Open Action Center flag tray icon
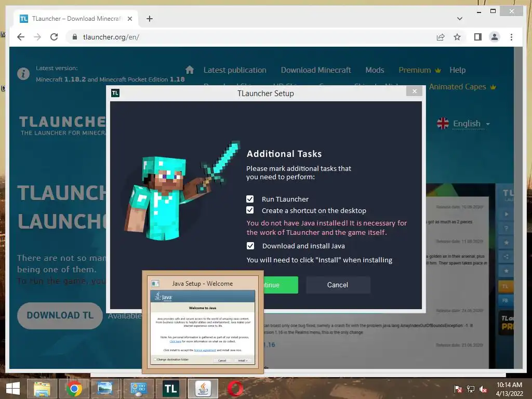This screenshot has height=399, width=532. click(x=458, y=389)
